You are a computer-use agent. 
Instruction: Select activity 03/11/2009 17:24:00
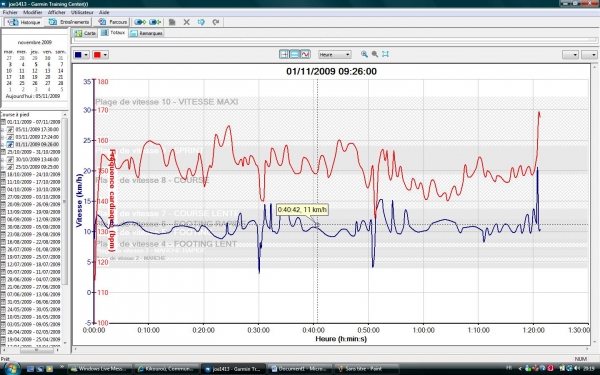pos(37,137)
